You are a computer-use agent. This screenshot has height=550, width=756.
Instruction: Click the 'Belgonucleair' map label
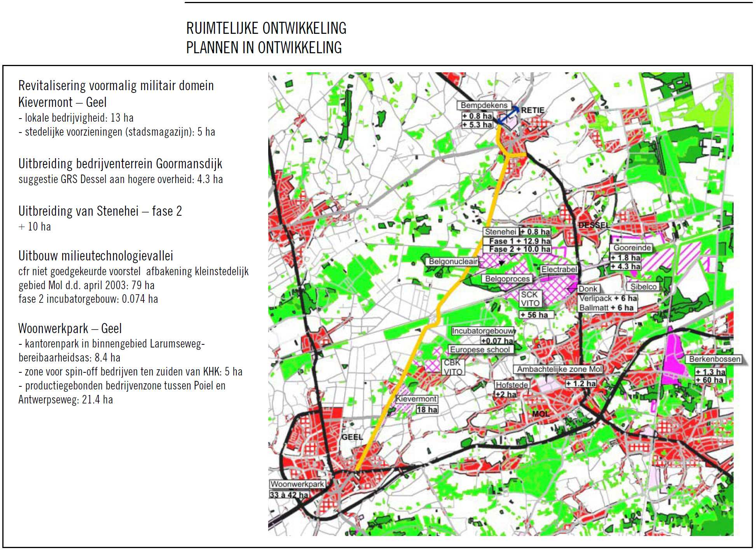click(x=453, y=262)
